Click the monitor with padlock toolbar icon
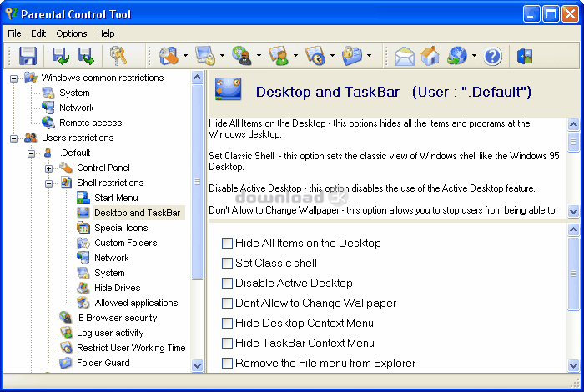This screenshot has height=392, width=584. [205, 56]
